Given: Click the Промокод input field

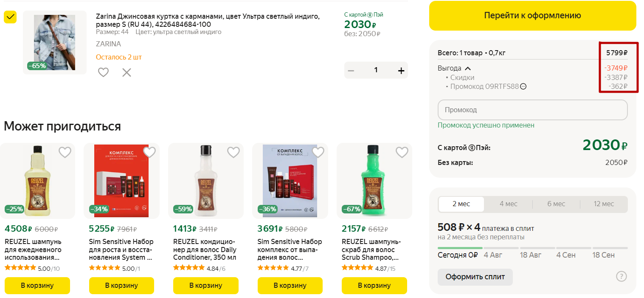Looking at the screenshot, I should pos(532,110).
